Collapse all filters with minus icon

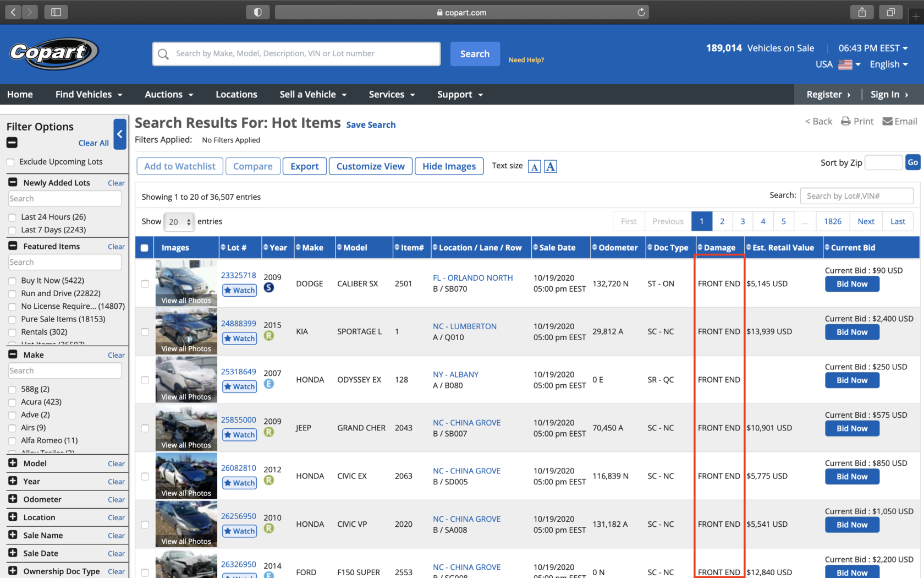pos(12,143)
